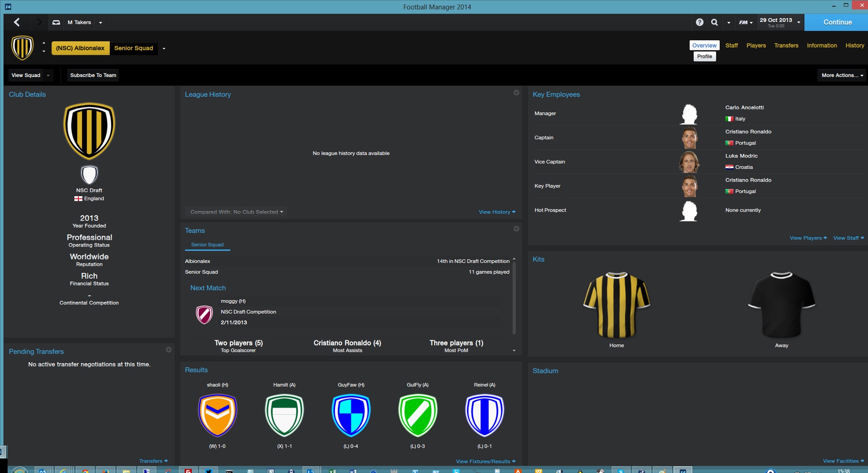Select the Senior Squad tab in Teams
This screenshot has width=868, height=473.
coord(207,245)
